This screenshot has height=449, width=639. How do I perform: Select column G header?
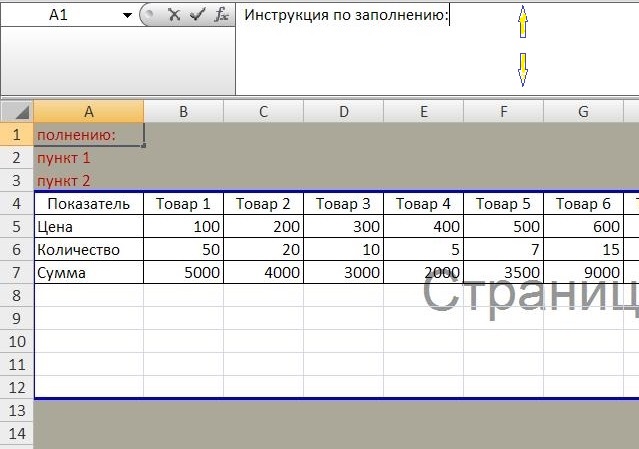click(583, 111)
